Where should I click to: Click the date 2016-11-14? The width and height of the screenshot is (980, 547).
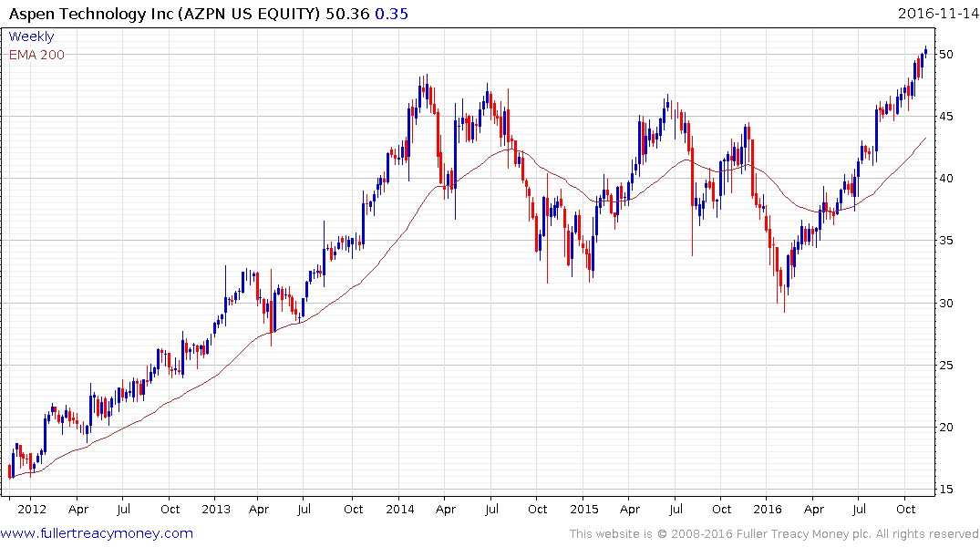pyautogui.click(x=938, y=13)
